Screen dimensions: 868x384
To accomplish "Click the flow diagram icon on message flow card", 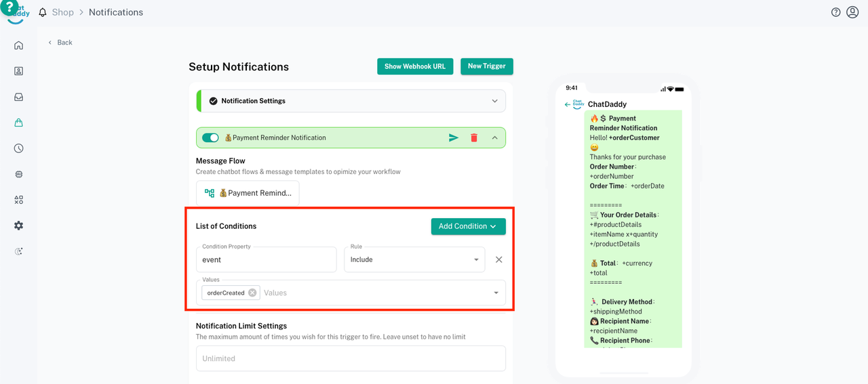I will tap(210, 193).
